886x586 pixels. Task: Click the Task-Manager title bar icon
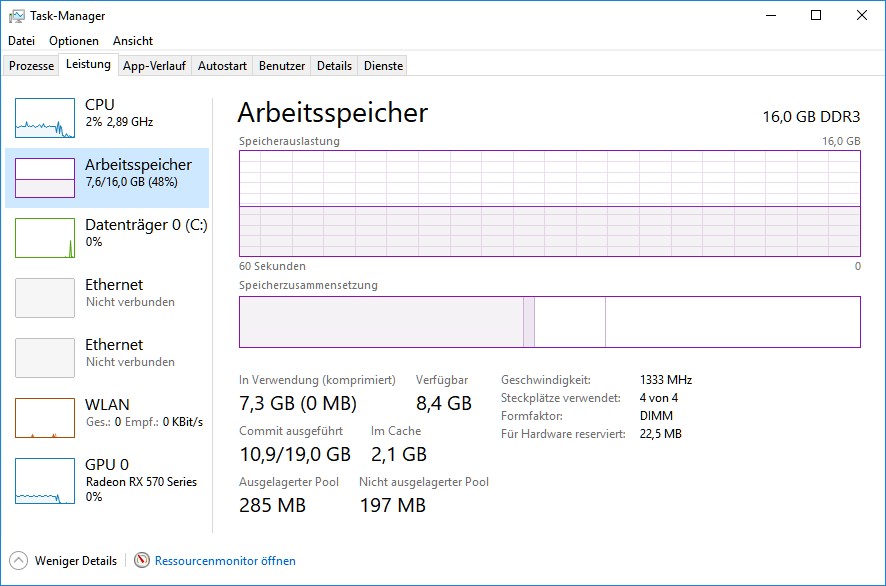click(x=17, y=16)
